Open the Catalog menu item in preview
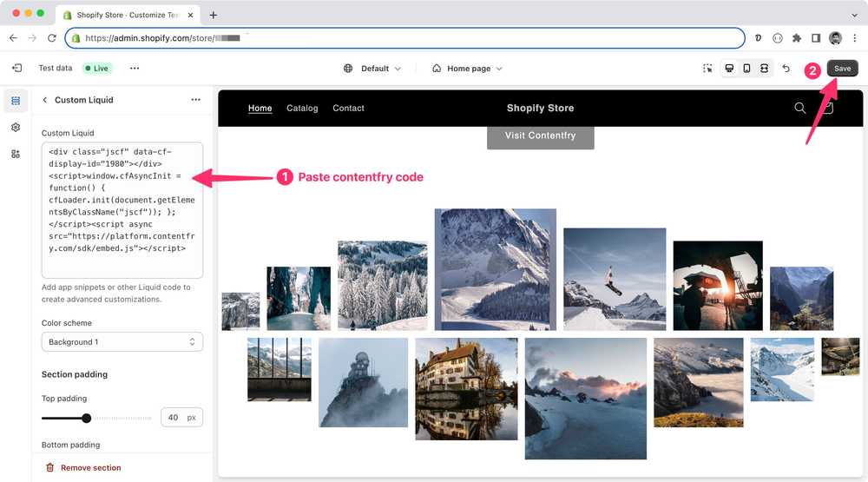 pos(302,109)
